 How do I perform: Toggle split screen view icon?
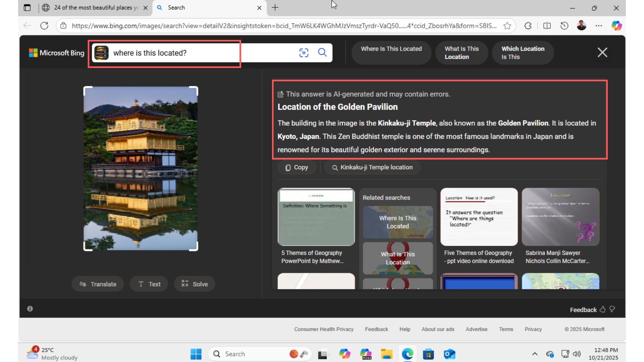547,26
